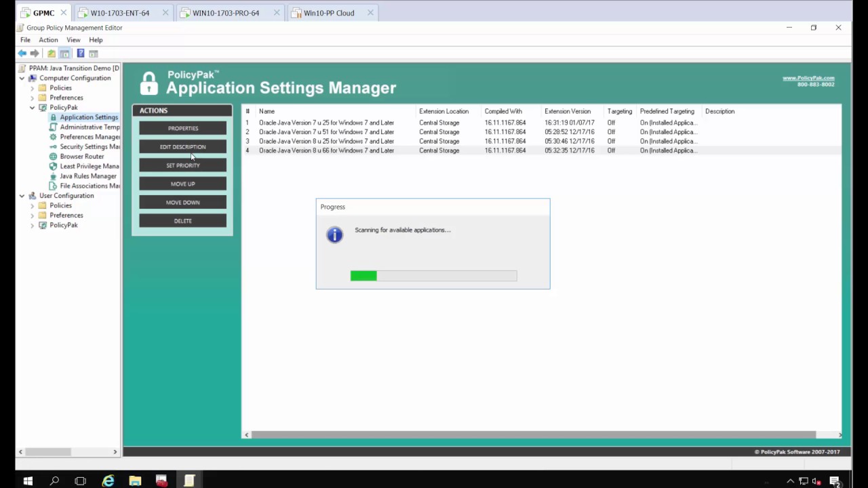This screenshot has width=868, height=488.
Task: Launch Internet Explorer from the taskbar
Action: (x=108, y=481)
